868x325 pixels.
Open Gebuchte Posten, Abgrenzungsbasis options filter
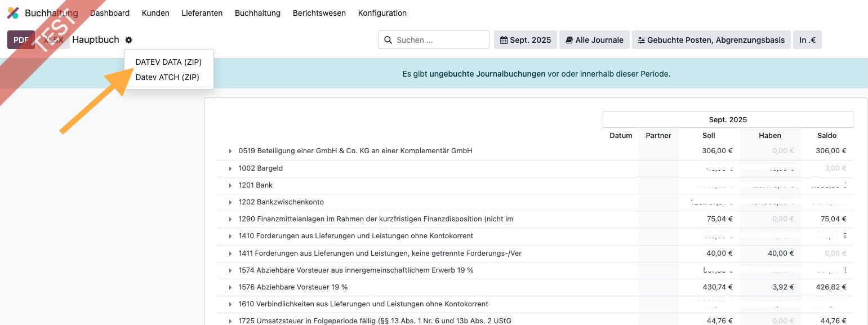pos(711,40)
